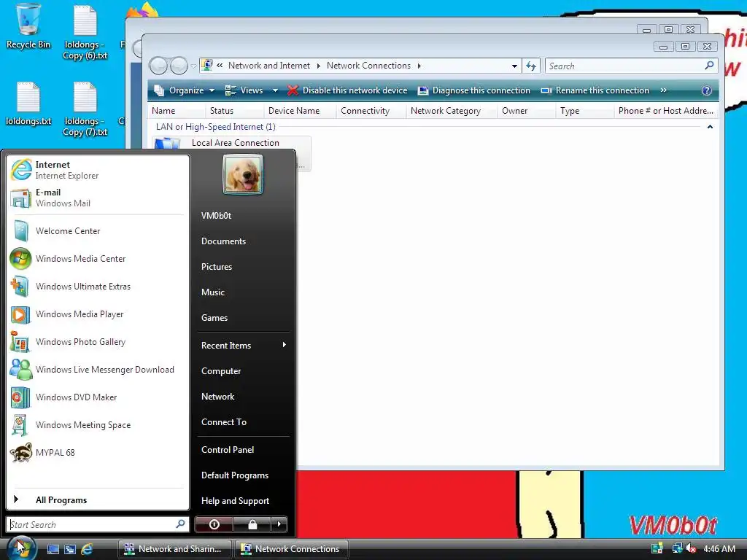Screen dimensions: 747x560
Task: Open the Recycle Bin on desktop
Action: [28, 27]
